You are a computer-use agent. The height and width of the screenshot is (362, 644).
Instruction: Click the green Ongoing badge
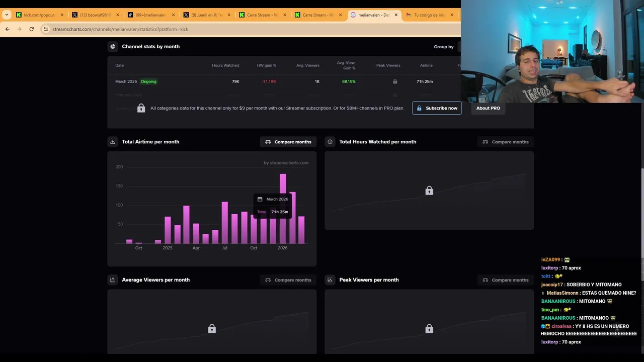click(x=148, y=81)
